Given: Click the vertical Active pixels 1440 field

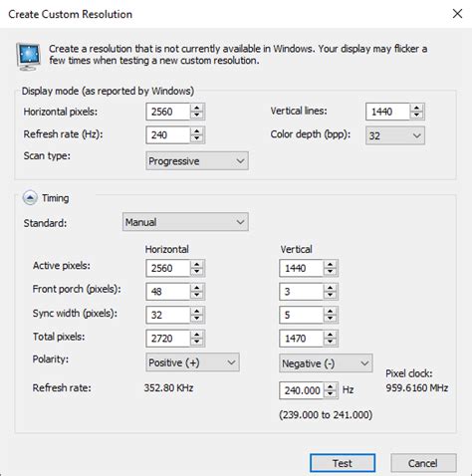Looking at the screenshot, I should (x=302, y=268).
